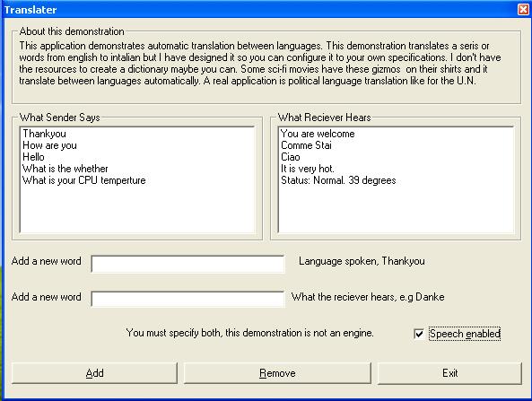Select What is the whether entry

click(x=65, y=169)
